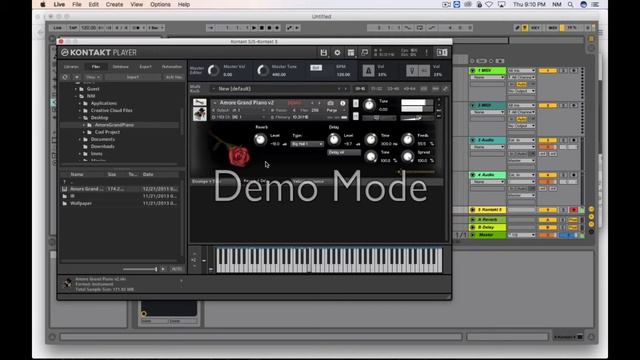Enable Draw Mode pencil in Ableton Live

[517, 28]
